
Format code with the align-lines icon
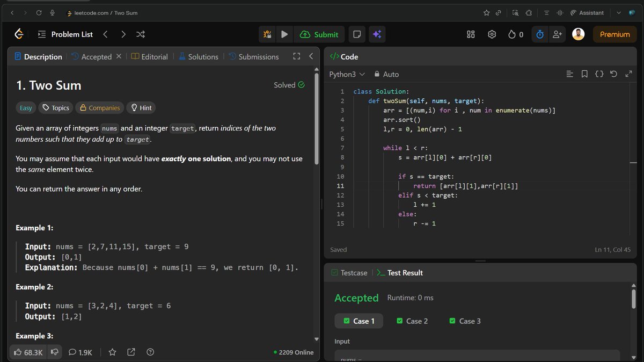coord(570,74)
